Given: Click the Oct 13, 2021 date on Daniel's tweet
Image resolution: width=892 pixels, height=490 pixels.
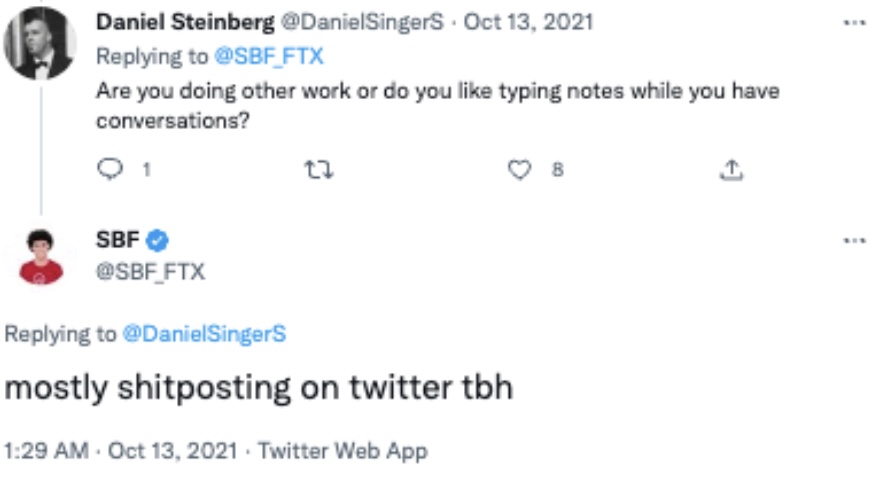Looking at the screenshot, I should (x=528, y=22).
